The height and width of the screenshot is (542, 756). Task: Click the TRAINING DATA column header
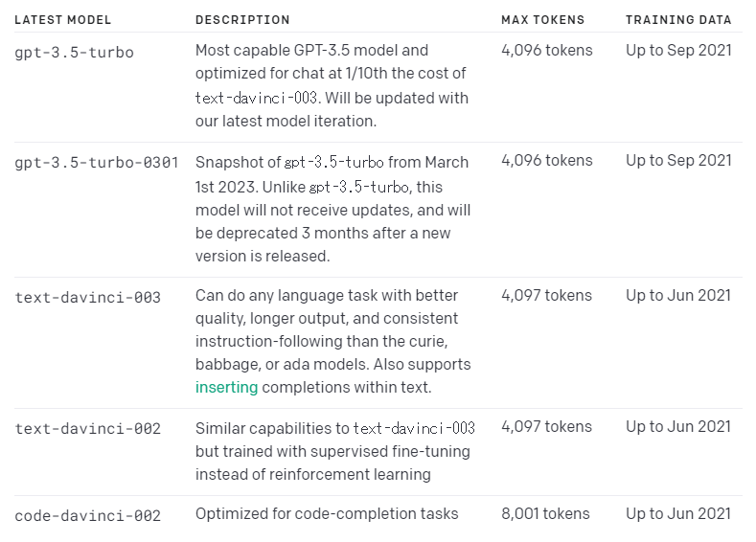click(678, 20)
